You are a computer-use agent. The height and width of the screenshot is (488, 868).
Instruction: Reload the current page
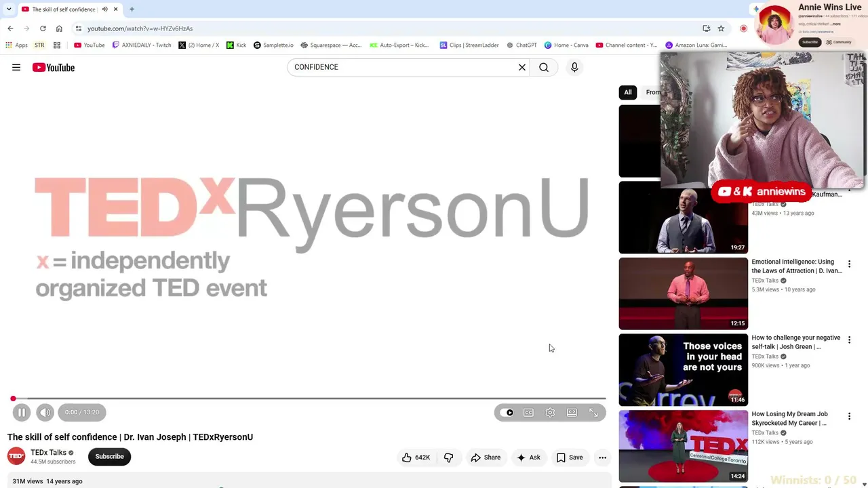coord(43,28)
